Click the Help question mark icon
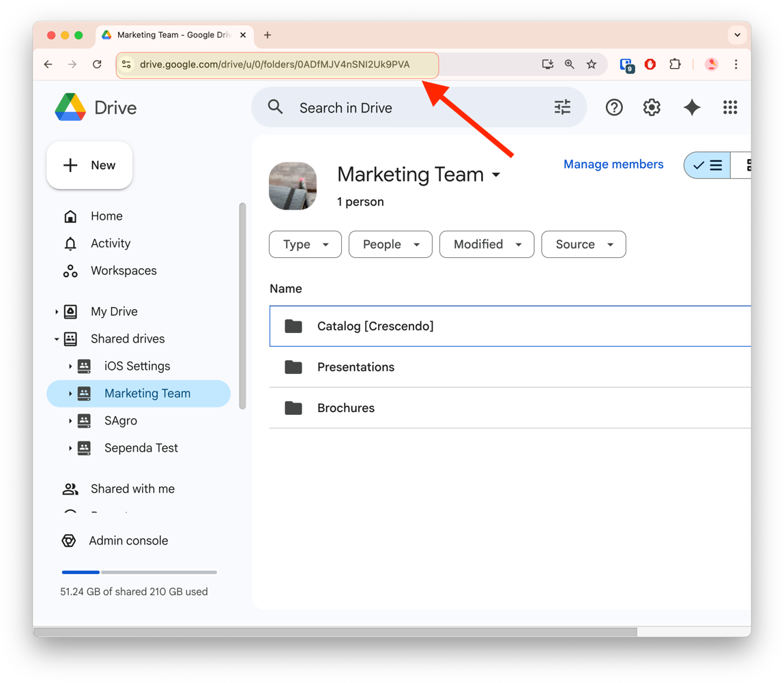Image resolution: width=784 pixels, height=683 pixels. tap(614, 108)
